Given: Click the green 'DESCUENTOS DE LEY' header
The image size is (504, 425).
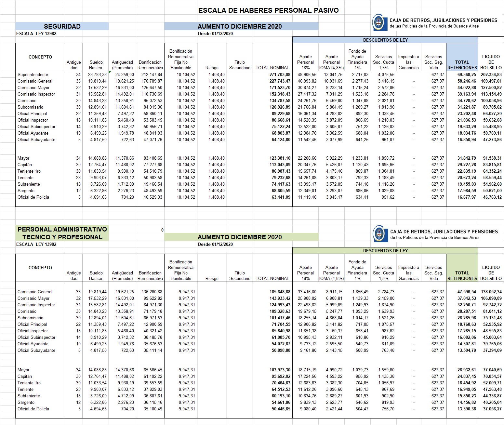Looking at the screenshot, I should [x=385, y=251].
